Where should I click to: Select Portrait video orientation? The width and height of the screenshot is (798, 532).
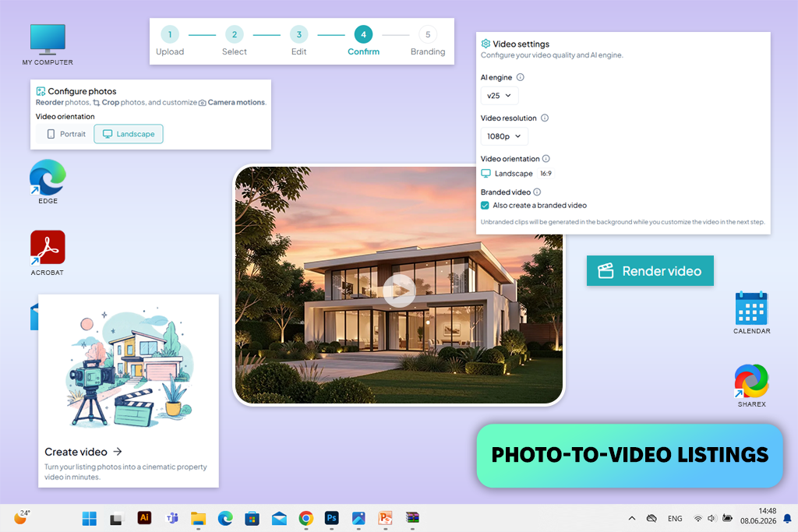67,134
